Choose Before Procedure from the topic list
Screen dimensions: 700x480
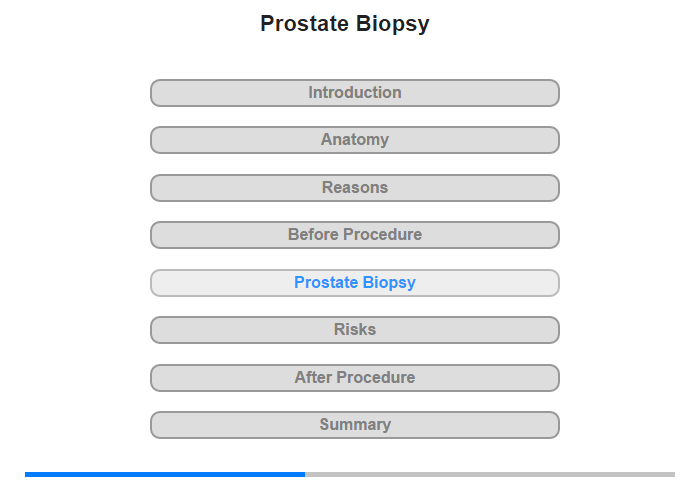[x=354, y=235]
